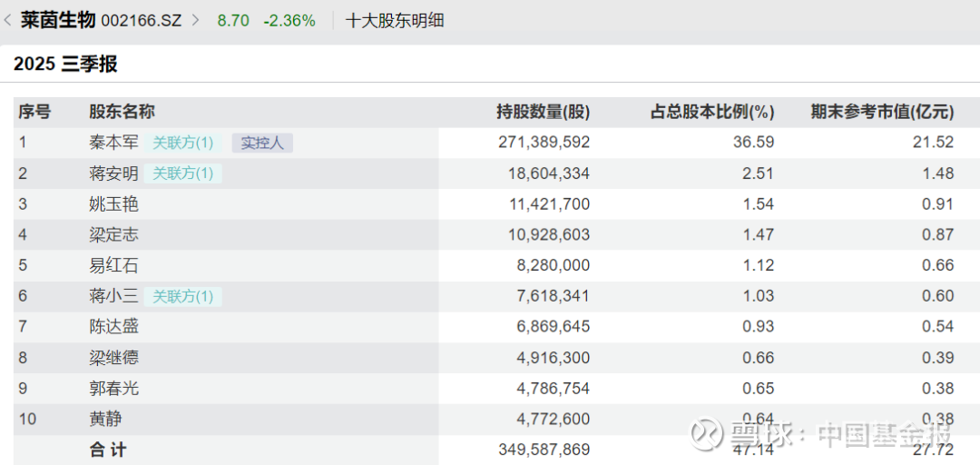Sort by 占总股本比例(%) column header
Viewport: 980px width, 465px height.
tap(712, 112)
